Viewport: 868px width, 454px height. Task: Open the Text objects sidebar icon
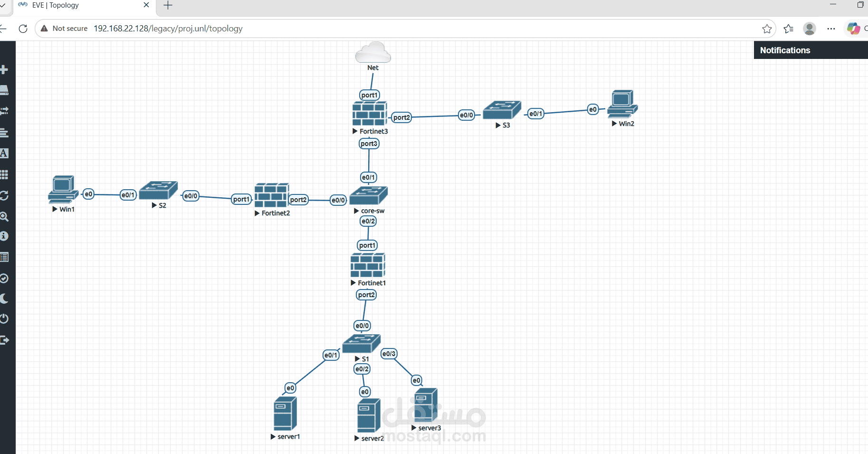tap(4, 153)
